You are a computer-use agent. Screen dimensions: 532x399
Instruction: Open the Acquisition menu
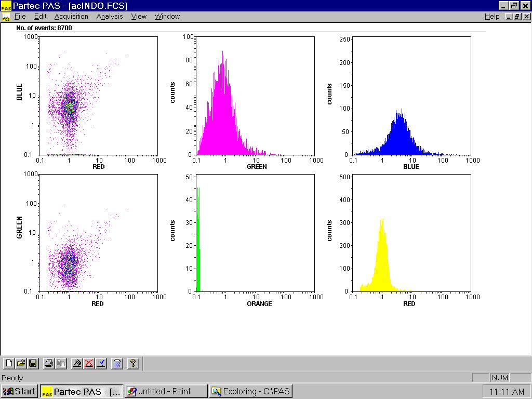point(71,17)
